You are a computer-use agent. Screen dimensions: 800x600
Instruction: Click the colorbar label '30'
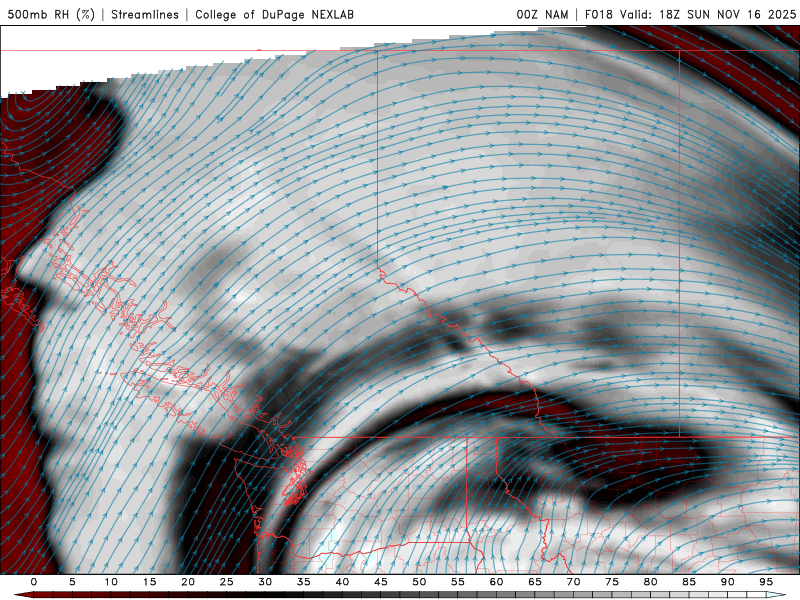tap(265, 582)
